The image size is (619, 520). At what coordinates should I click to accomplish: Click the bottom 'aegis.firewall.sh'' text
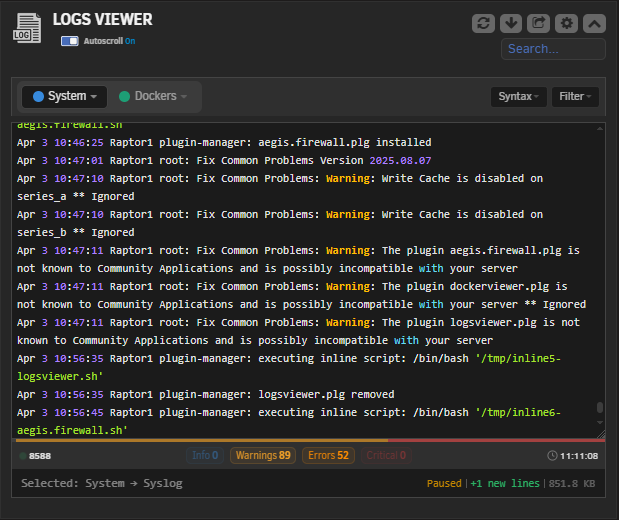(72, 430)
